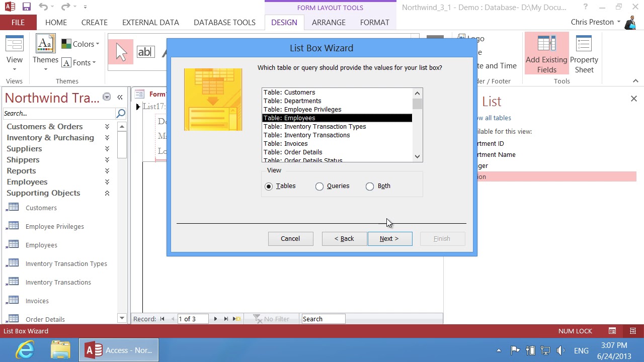Show hidden system tray icons
Image resolution: width=644 pixels, height=362 pixels.
499,350
